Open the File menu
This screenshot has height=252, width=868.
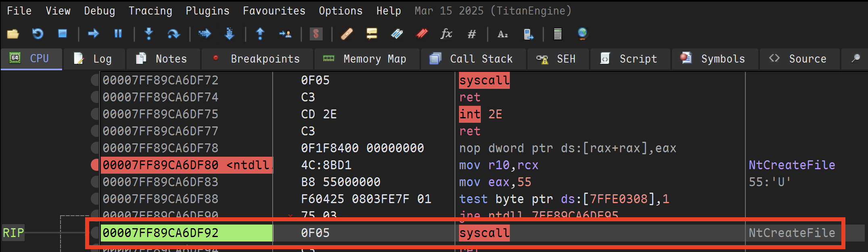[19, 11]
